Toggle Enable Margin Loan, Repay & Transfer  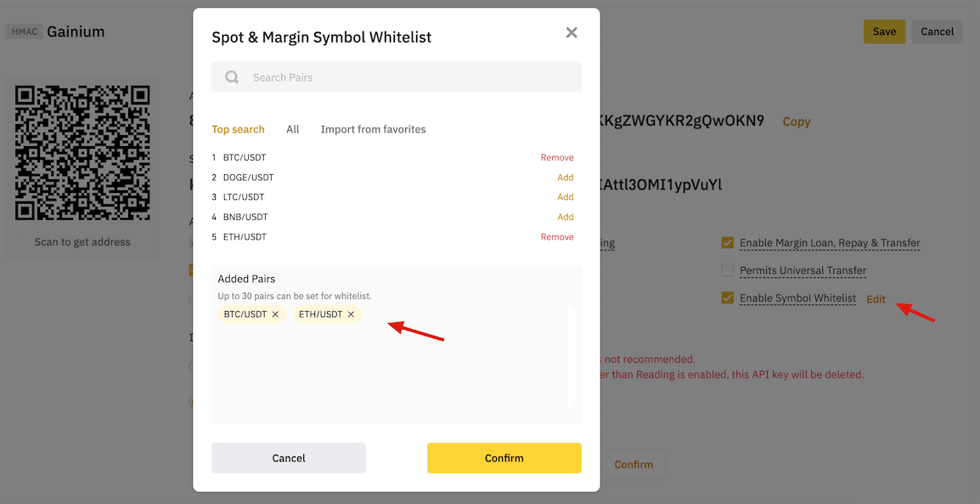(x=727, y=243)
